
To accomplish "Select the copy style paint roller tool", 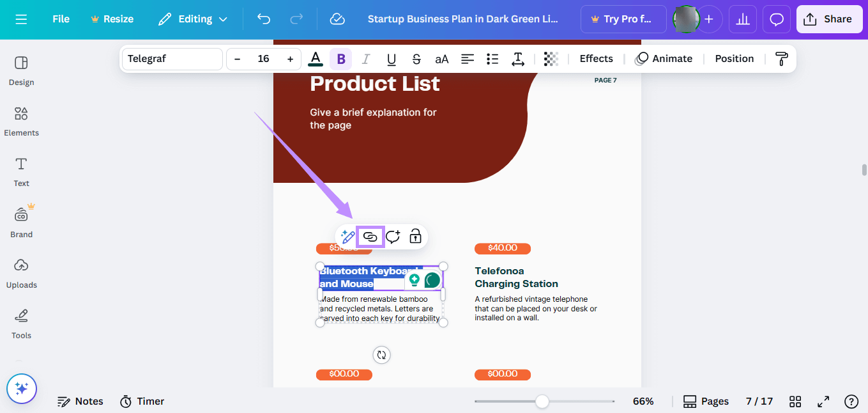I will click(x=782, y=58).
